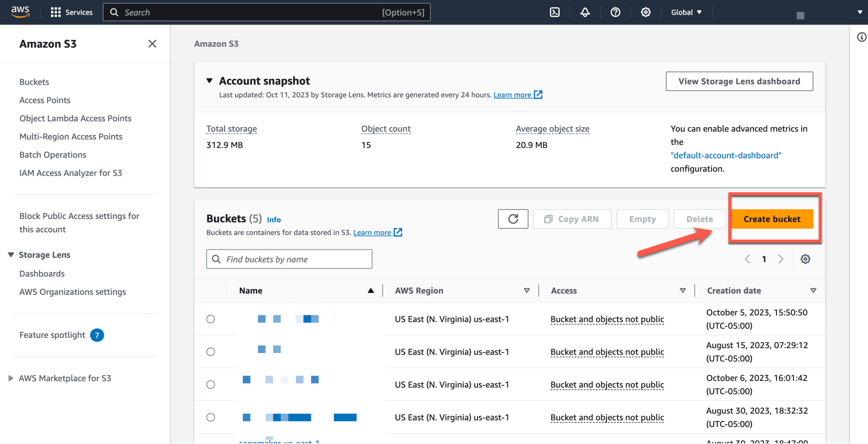Open Batch Operations in sidebar
This screenshot has height=444, width=868.
coord(53,155)
